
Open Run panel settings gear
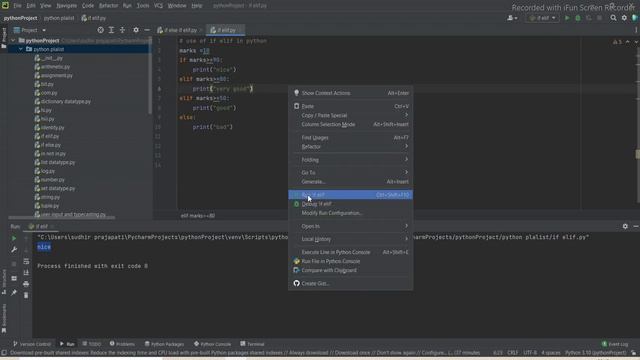coord(625,226)
